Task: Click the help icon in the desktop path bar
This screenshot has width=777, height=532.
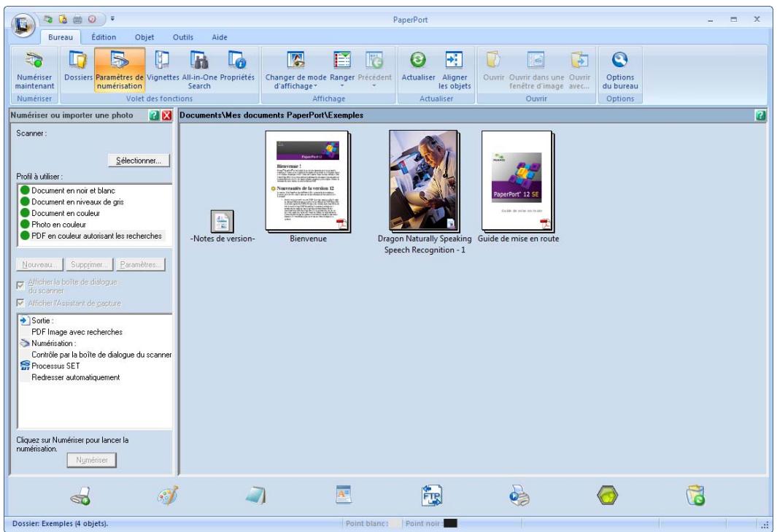Action: (x=760, y=115)
